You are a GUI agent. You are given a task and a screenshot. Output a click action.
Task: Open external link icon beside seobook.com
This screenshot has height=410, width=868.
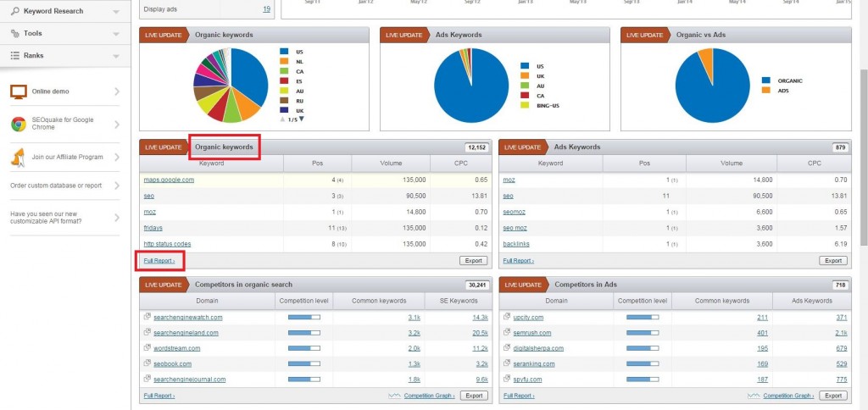point(147,363)
